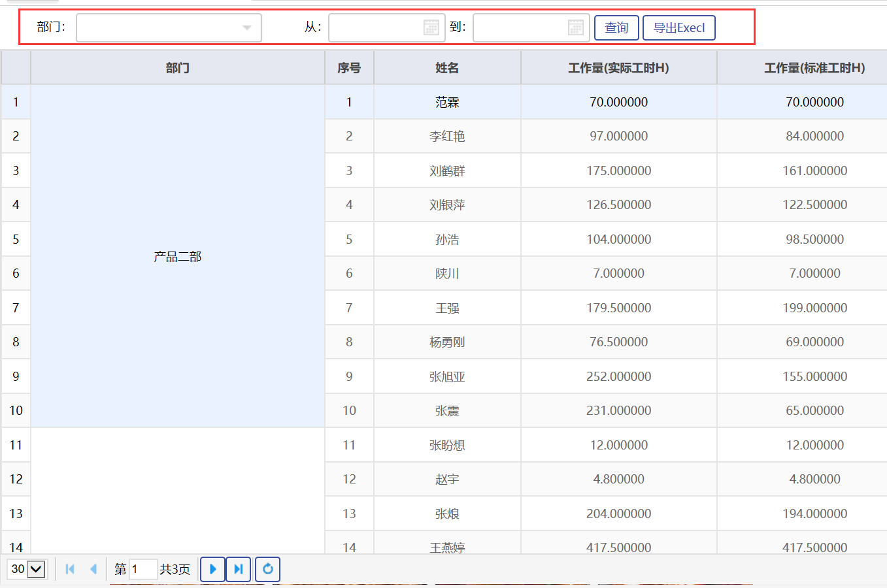Click the 工作量(标准工时H) column header
The image size is (887, 588).
point(814,68)
